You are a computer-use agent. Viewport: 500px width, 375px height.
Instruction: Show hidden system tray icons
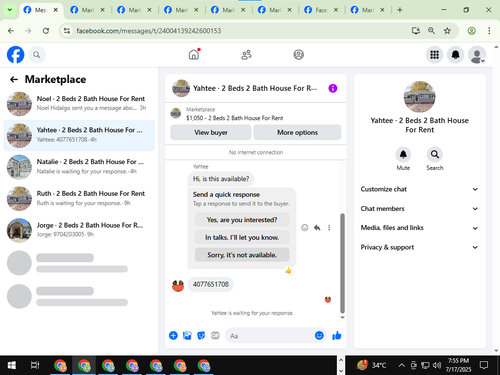(402, 366)
